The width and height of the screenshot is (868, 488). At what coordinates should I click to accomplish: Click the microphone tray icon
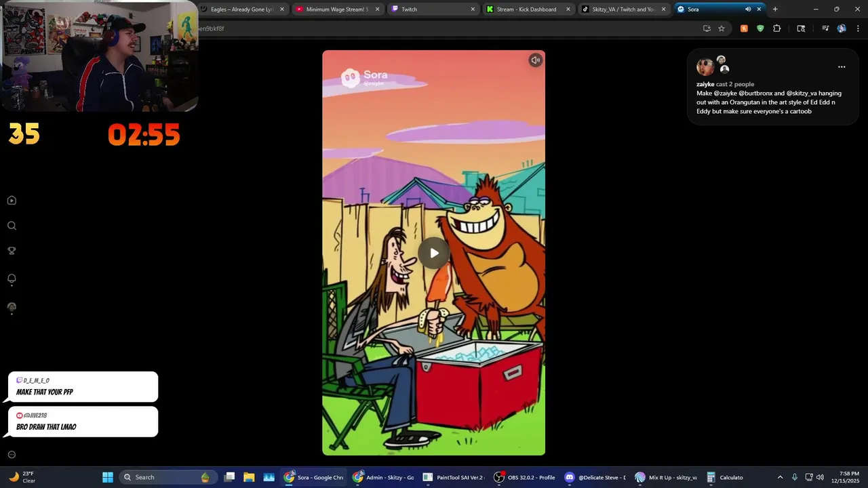tap(795, 477)
